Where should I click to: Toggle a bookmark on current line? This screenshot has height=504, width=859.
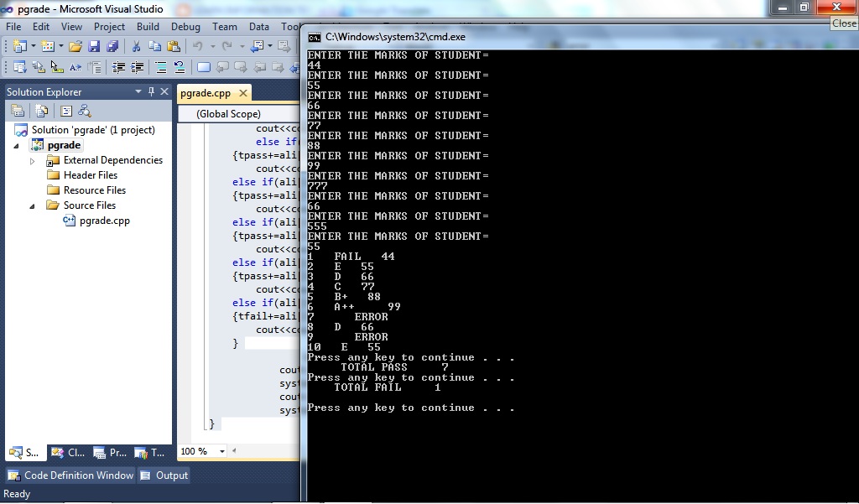click(203, 67)
